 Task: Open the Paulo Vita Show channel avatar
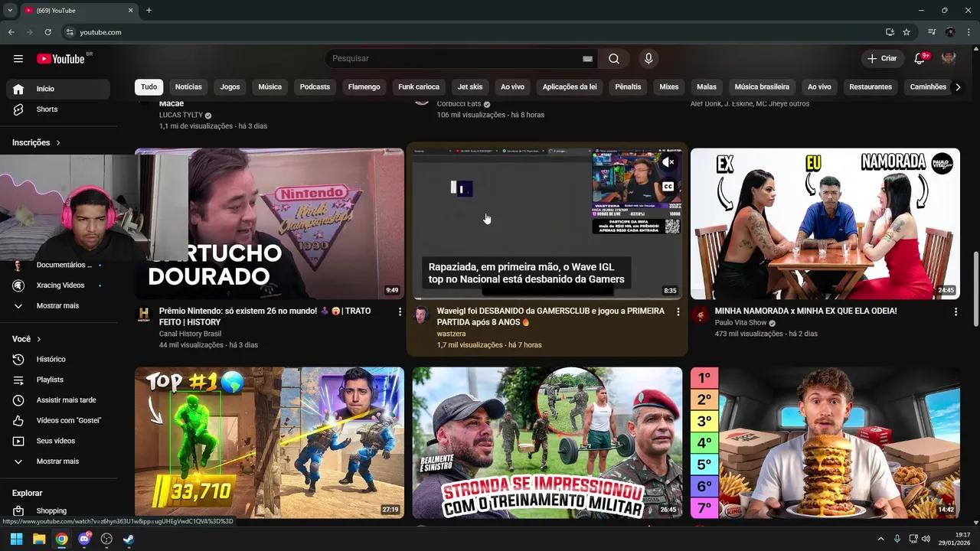(x=699, y=315)
